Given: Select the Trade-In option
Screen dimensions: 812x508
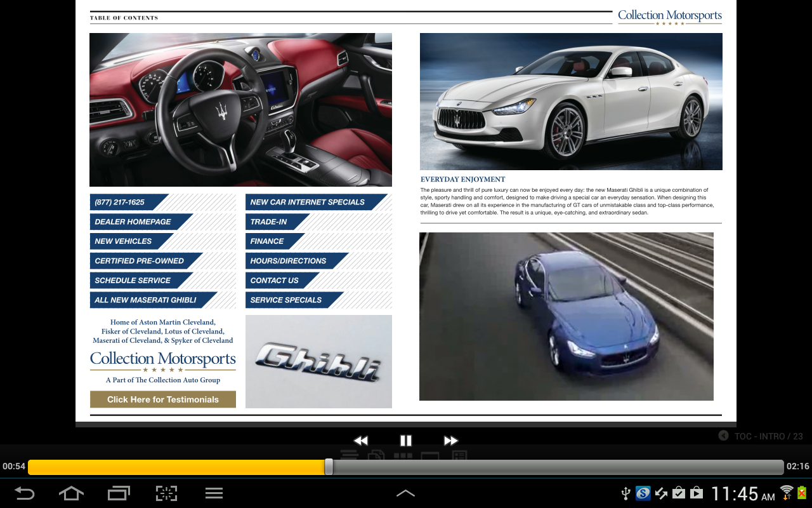Looking at the screenshot, I should [277, 222].
